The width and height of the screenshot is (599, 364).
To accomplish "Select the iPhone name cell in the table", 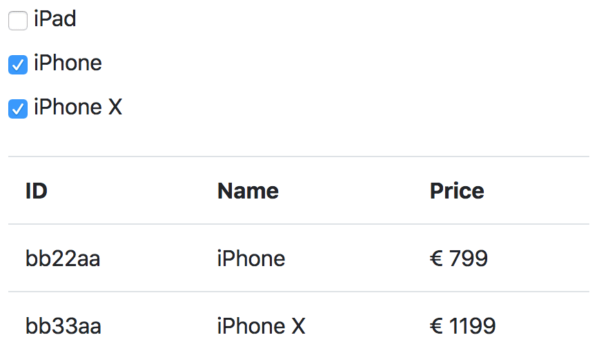I will pos(251,259).
